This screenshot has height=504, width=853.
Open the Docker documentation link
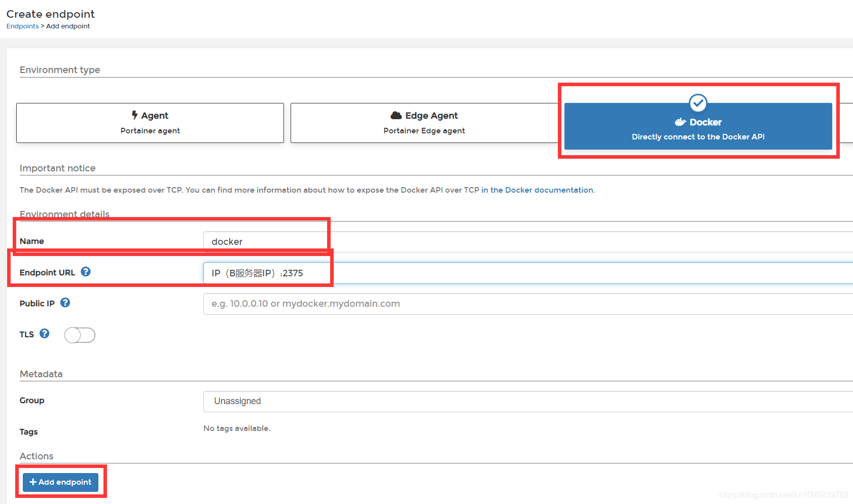(538, 190)
